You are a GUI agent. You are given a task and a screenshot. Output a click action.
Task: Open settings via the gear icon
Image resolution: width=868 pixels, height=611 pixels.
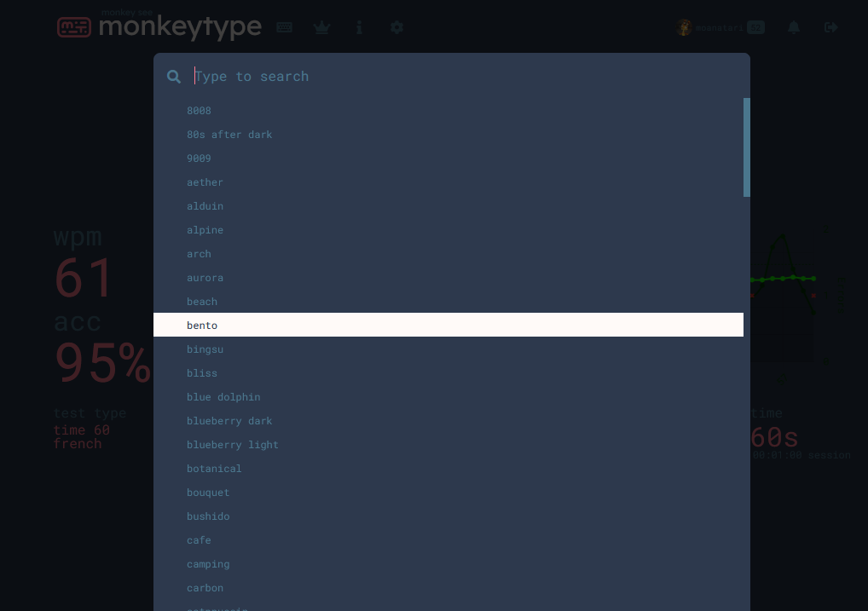tap(396, 27)
